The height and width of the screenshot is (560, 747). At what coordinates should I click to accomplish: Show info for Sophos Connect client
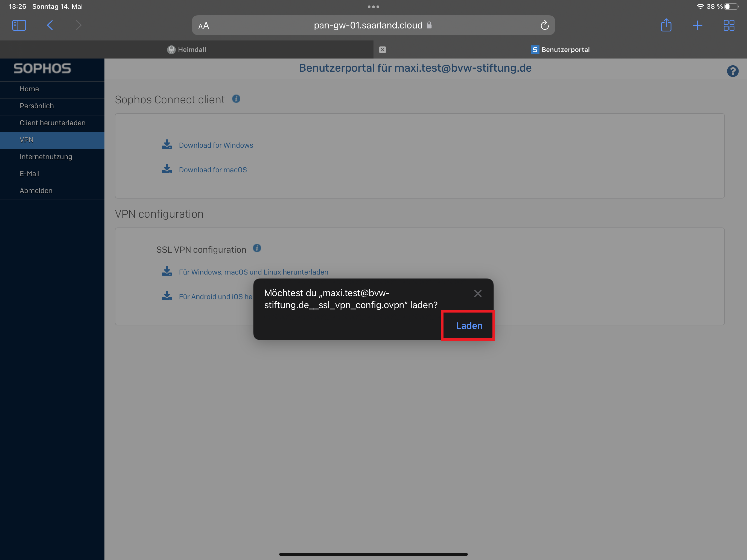pos(236,99)
